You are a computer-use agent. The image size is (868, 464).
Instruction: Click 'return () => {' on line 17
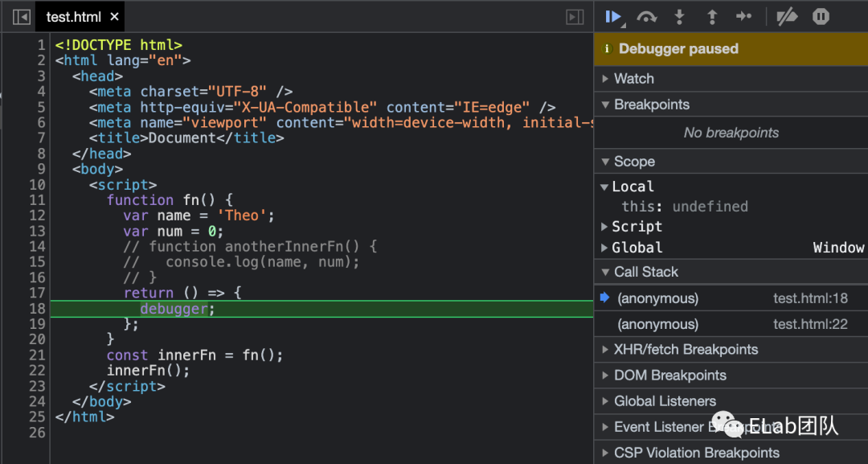pyautogui.click(x=182, y=293)
